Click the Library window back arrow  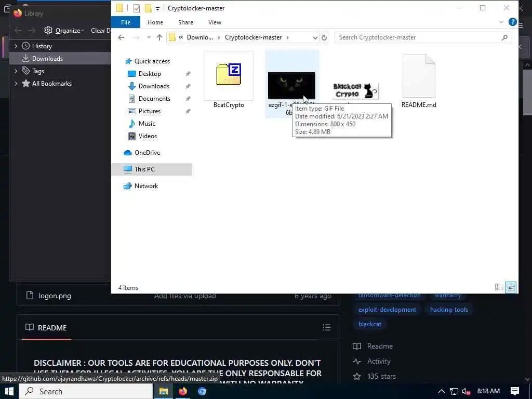coord(18,31)
